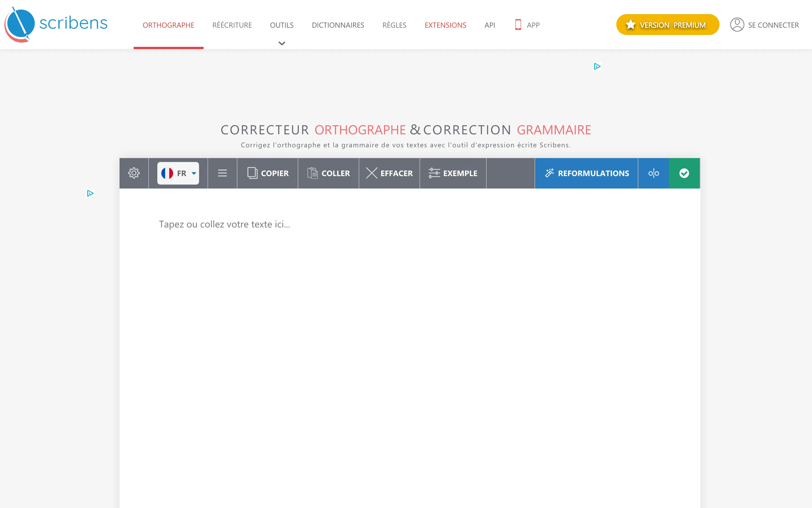Click the top AdChoices icon

(x=597, y=66)
